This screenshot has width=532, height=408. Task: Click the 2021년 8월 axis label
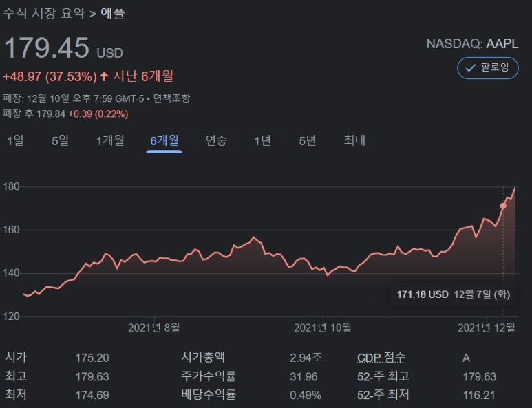(153, 328)
